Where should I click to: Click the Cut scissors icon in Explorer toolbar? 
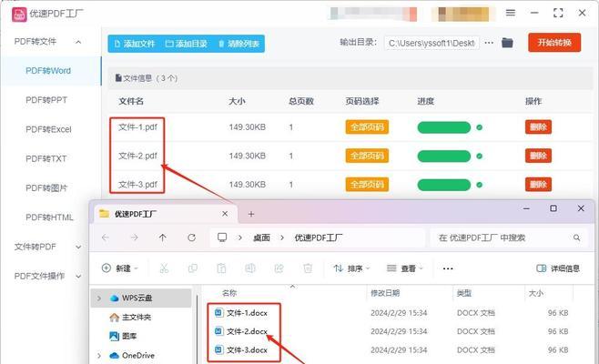tap(164, 268)
